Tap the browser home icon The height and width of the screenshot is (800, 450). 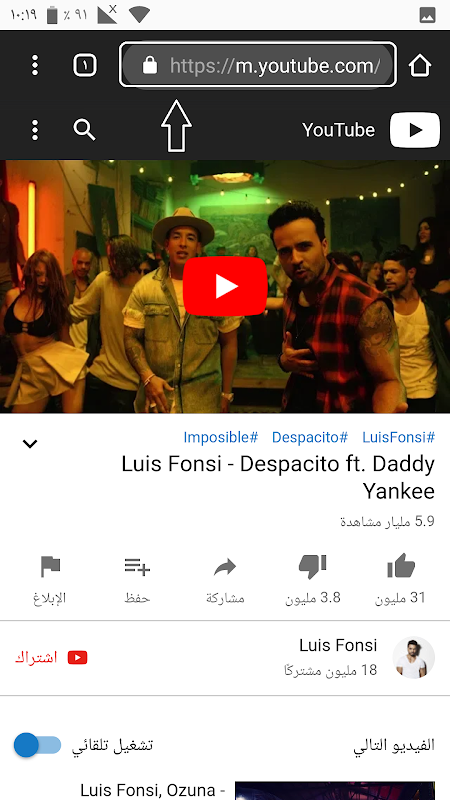coord(419,65)
